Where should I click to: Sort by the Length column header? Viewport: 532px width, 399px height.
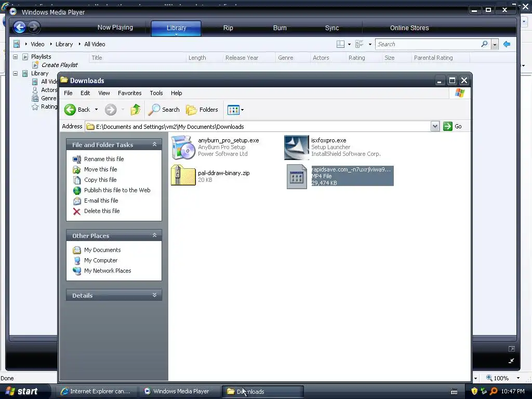(204, 58)
